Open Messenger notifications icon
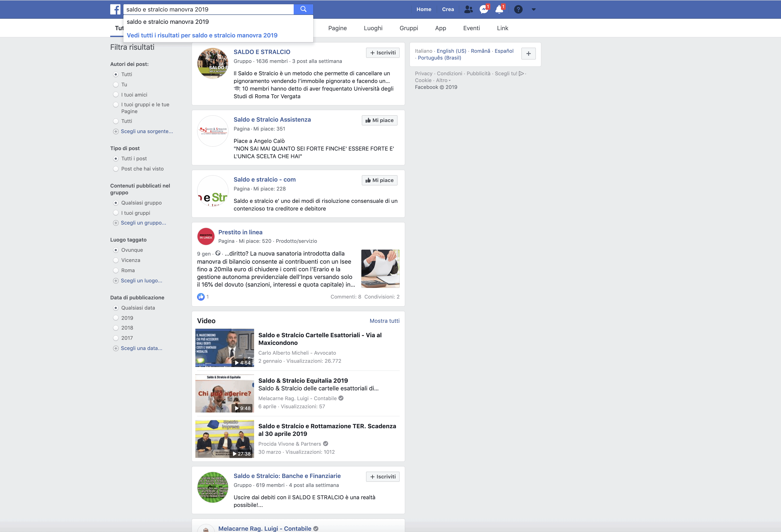Image resolution: width=781 pixels, height=532 pixels. pos(484,9)
